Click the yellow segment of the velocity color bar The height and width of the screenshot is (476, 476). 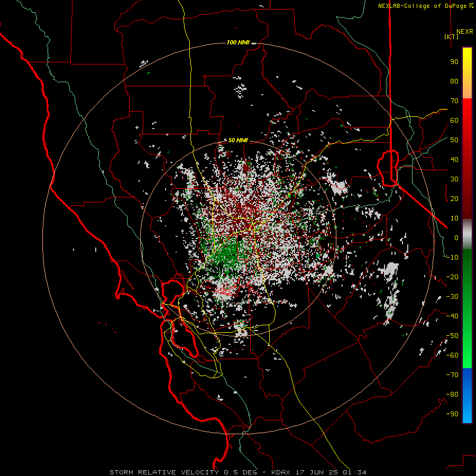(x=467, y=73)
